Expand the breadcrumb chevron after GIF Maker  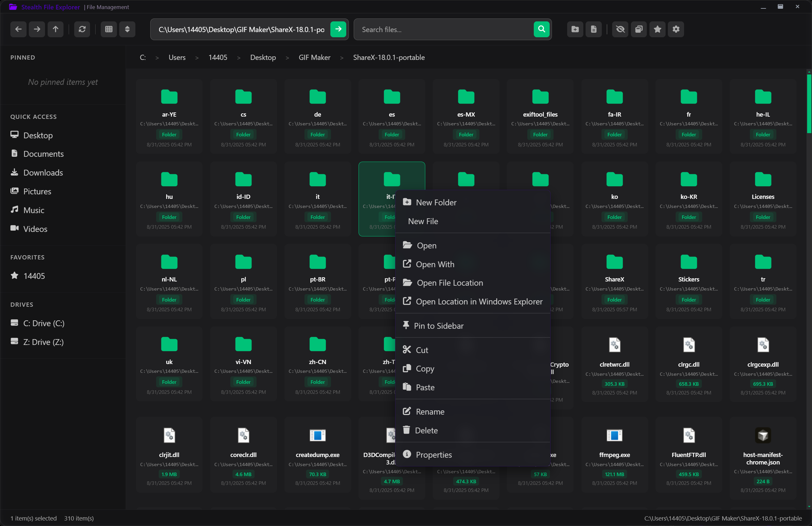pos(341,58)
